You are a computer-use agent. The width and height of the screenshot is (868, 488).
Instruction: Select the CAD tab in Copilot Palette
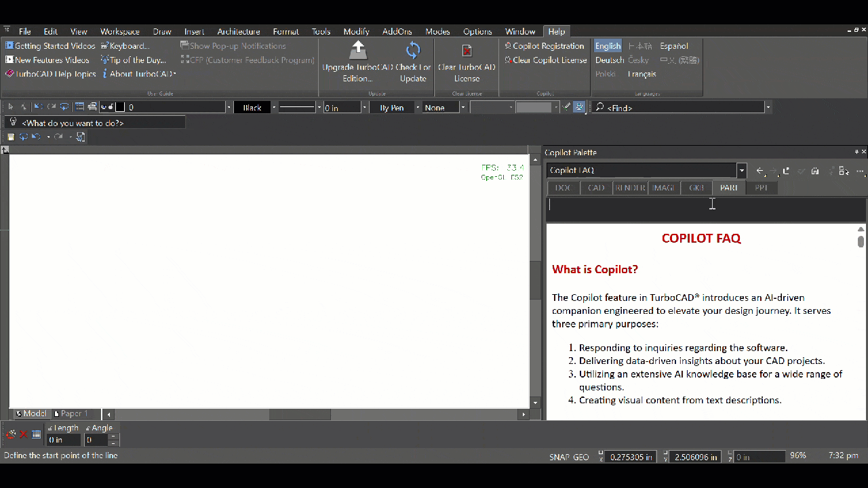pyautogui.click(x=596, y=188)
